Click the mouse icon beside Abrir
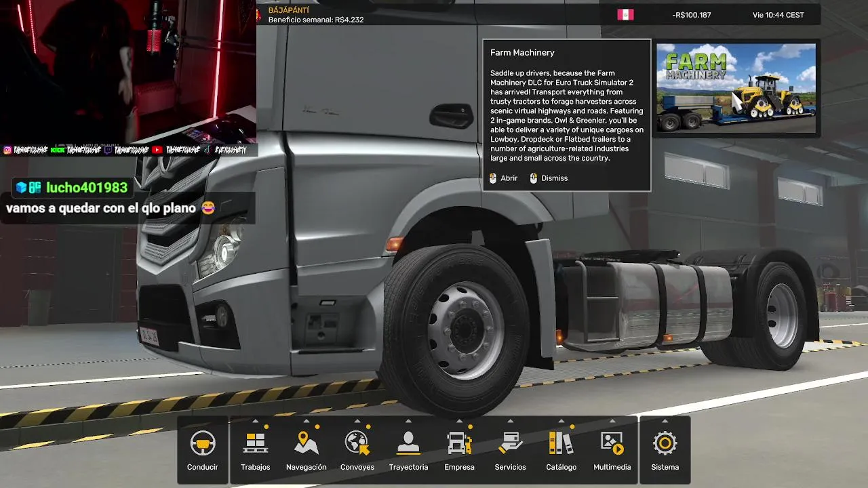This screenshot has height=488, width=868. 493,178
